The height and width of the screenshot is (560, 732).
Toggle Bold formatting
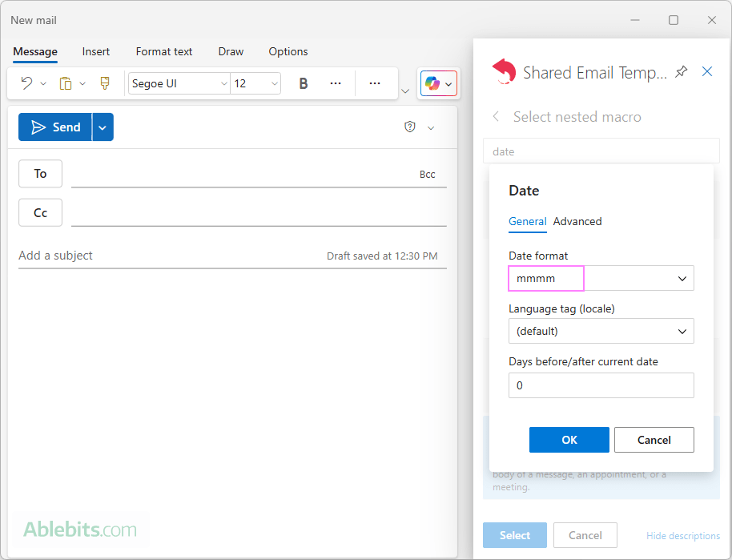pyautogui.click(x=304, y=83)
